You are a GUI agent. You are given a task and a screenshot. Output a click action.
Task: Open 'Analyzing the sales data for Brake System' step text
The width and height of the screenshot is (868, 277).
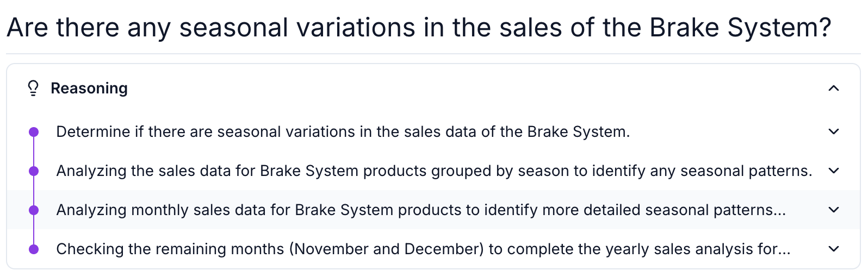pyautogui.click(x=434, y=171)
